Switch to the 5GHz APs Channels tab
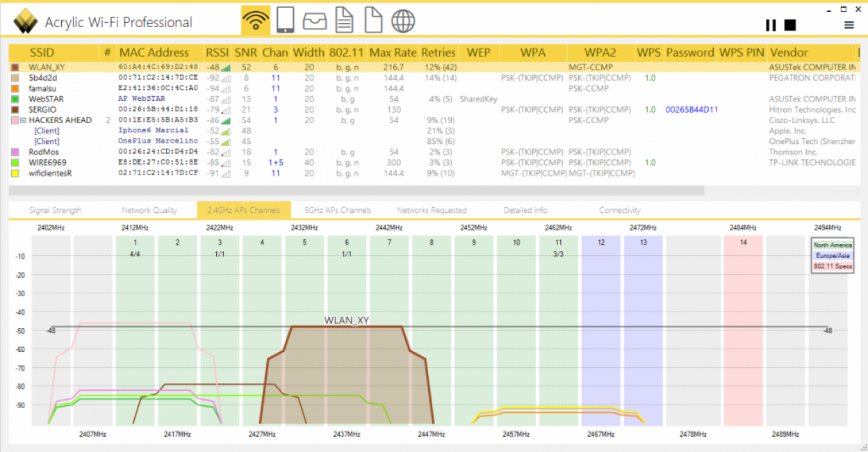The image size is (868, 452). (338, 210)
